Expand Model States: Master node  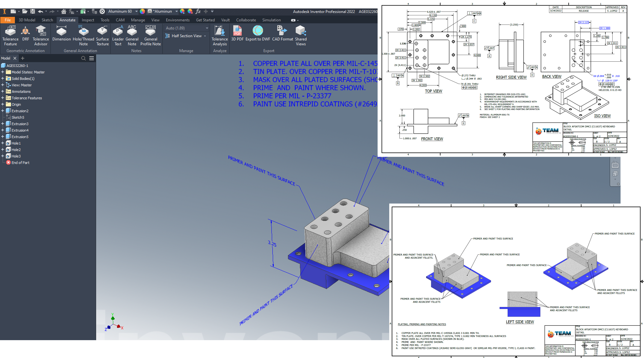click(3, 72)
